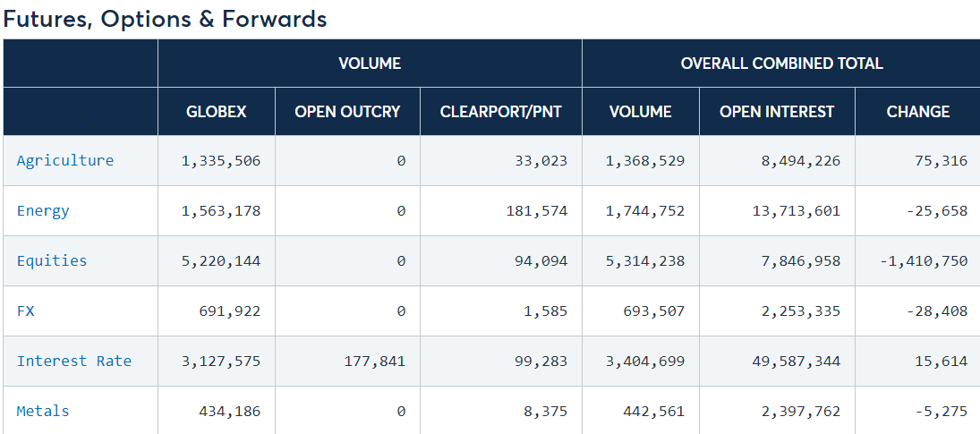This screenshot has width=980, height=434.
Task: Open the Agriculture link
Action: (65, 160)
